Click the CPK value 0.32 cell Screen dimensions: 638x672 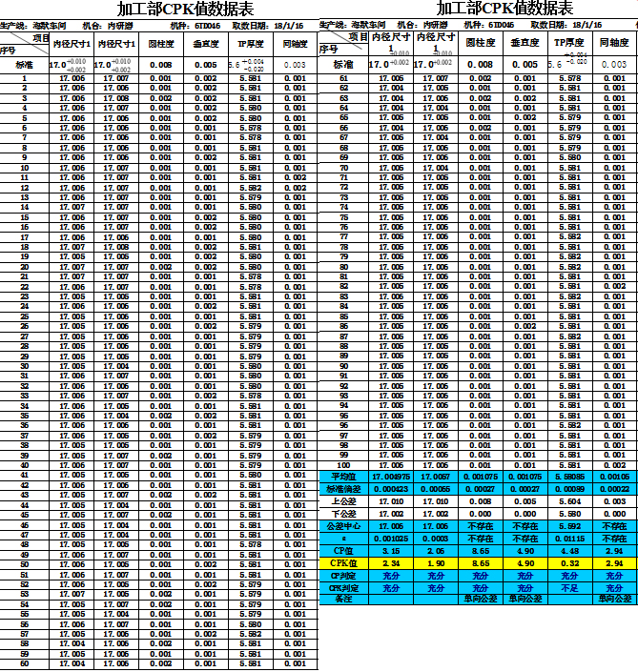click(570, 563)
